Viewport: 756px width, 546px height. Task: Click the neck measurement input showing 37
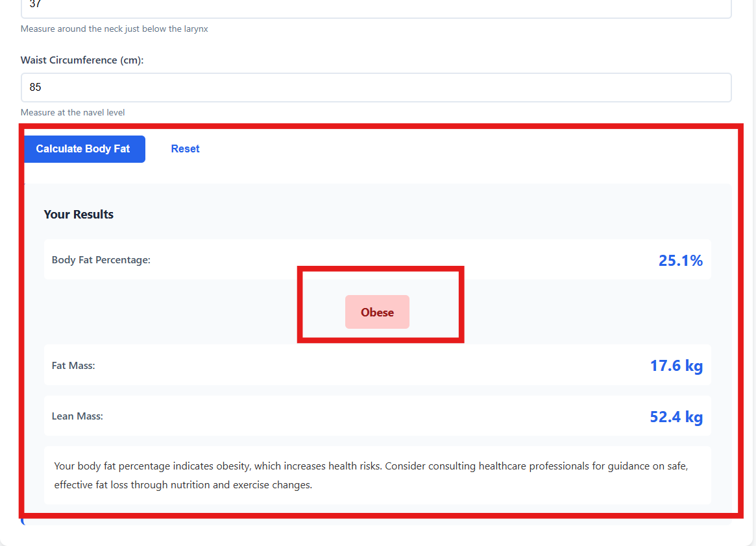[x=376, y=6]
